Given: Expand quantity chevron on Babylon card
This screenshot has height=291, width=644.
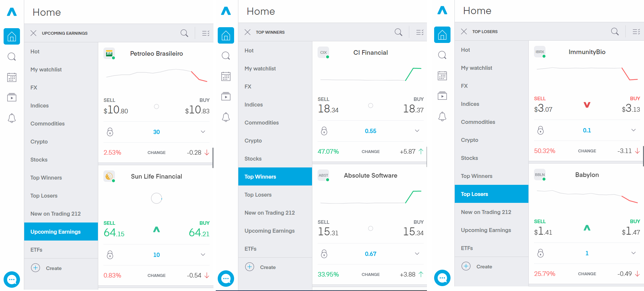Looking at the screenshot, I should point(634,253).
